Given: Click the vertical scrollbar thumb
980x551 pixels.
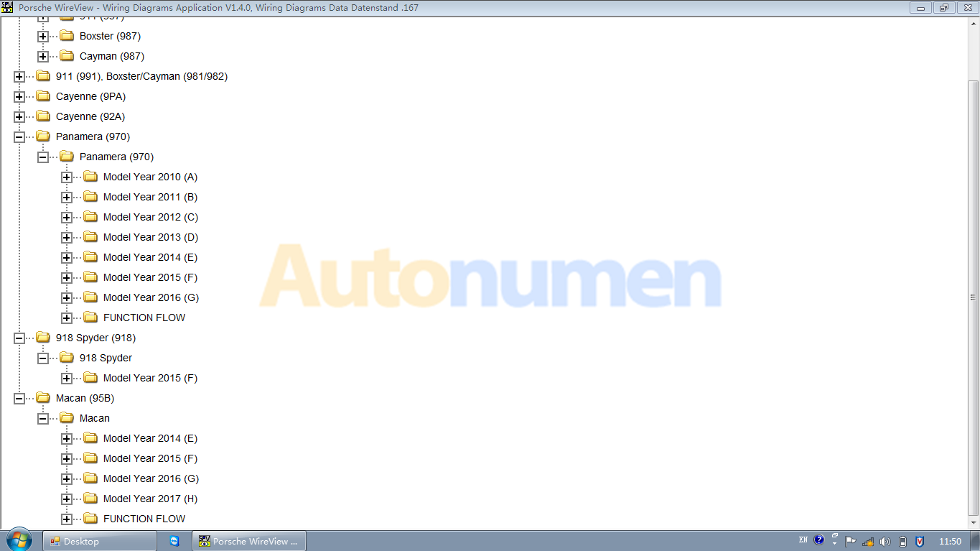Looking at the screenshot, I should point(974,297).
